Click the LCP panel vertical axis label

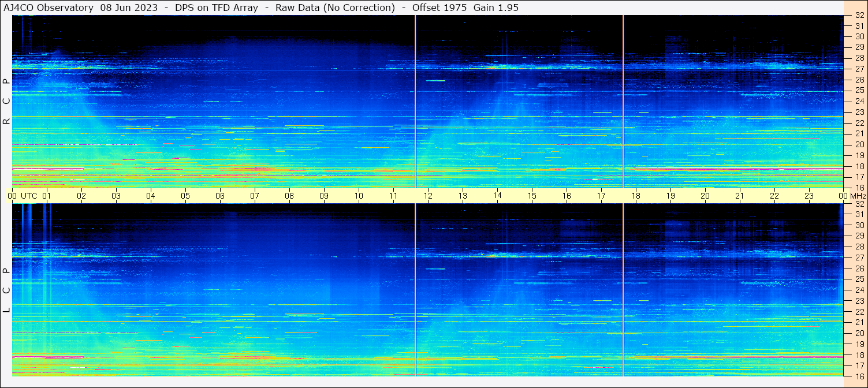[x=6, y=290]
